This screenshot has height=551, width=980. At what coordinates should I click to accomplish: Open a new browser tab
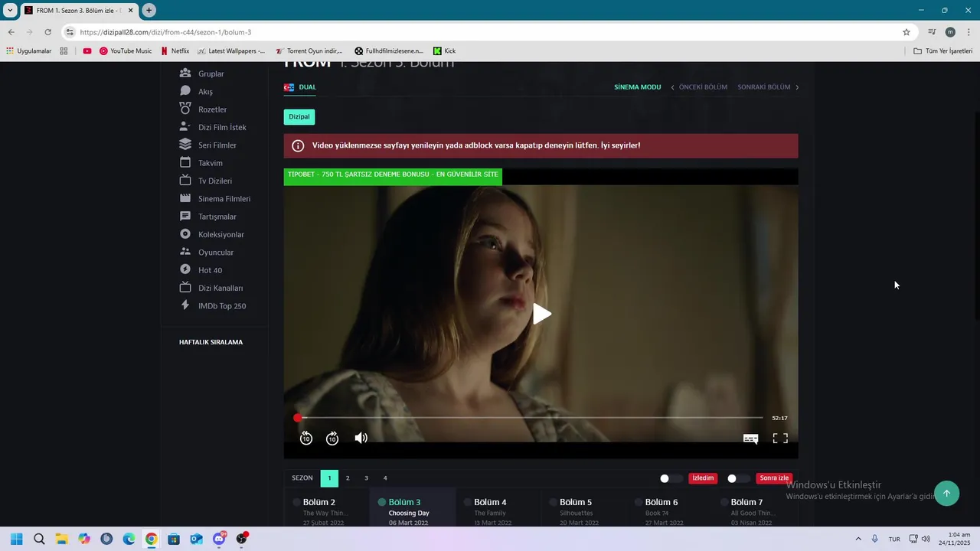click(x=149, y=10)
